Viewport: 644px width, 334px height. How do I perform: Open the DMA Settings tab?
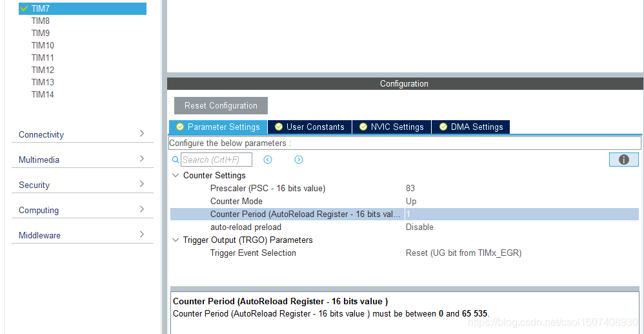[470, 127]
